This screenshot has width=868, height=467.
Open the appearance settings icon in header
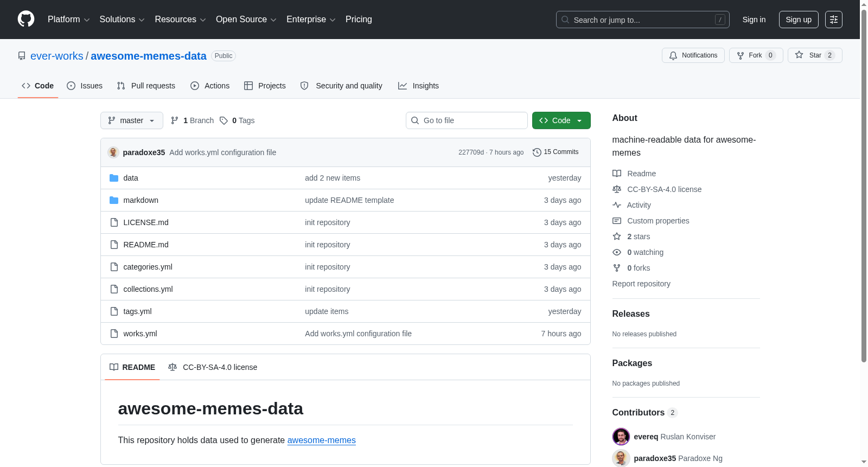tap(834, 20)
